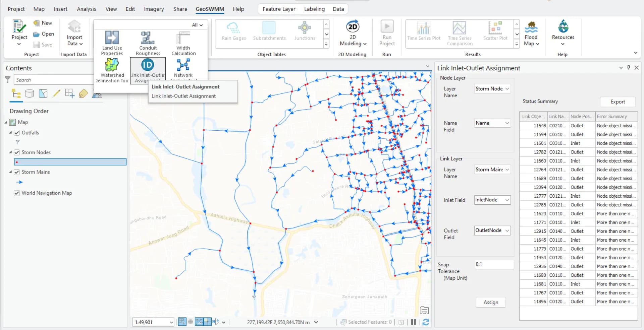Click the map refresh icon in status bar
644x330 pixels.
[426, 322]
